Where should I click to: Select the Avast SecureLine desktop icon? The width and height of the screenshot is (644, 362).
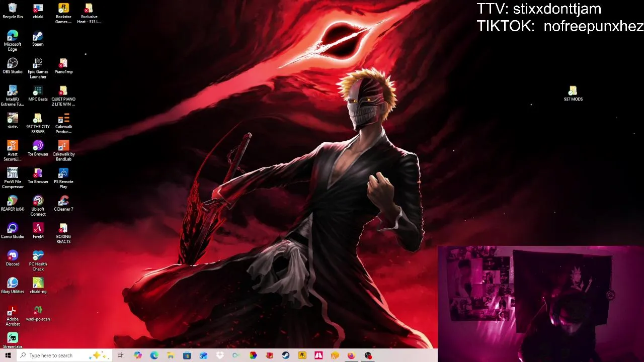[13, 151]
